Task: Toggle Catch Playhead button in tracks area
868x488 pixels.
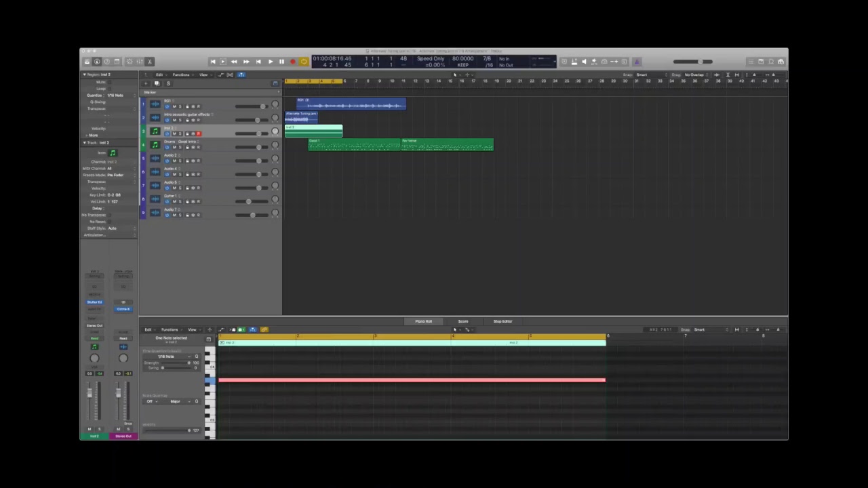Action: coord(241,75)
